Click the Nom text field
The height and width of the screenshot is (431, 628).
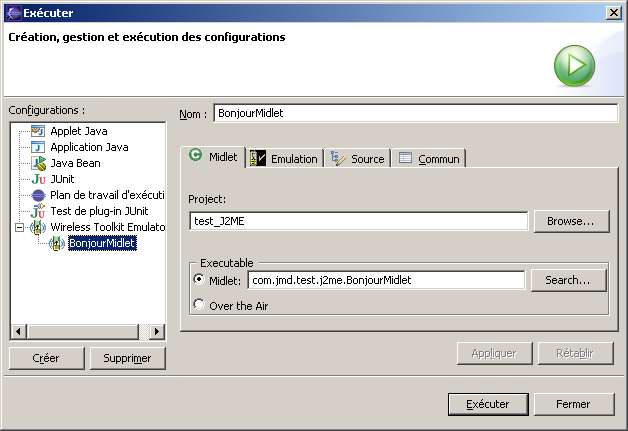[x=416, y=114]
